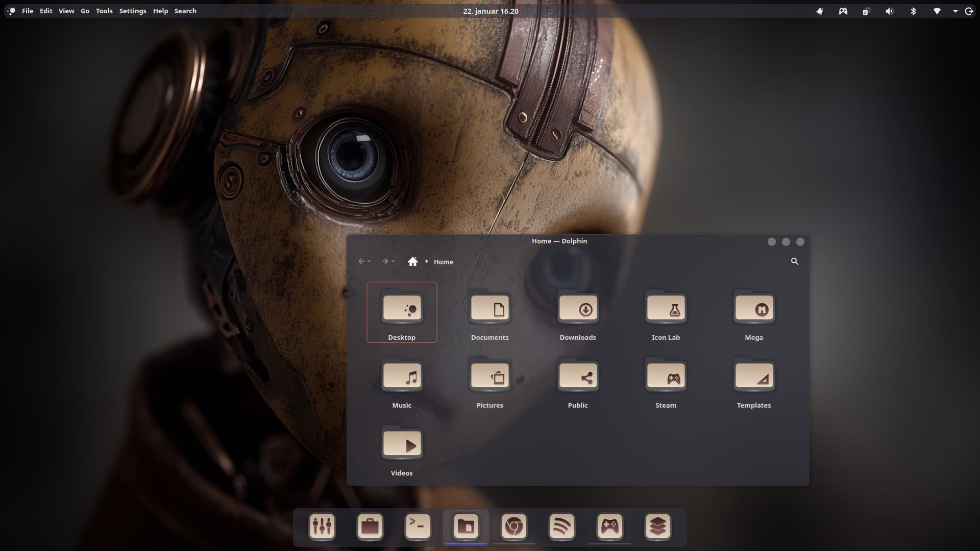Image resolution: width=980 pixels, height=551 pixels.
Task: Open the Spotify dock icon
Action: pyautogui.click(x=561, y=527)
